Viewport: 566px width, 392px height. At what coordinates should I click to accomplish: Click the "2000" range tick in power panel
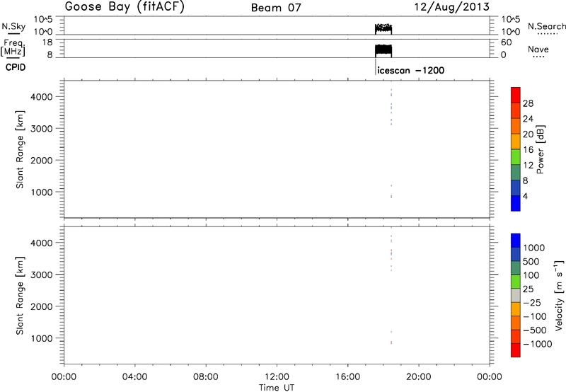pyautogui.click(x=42, y=161)
